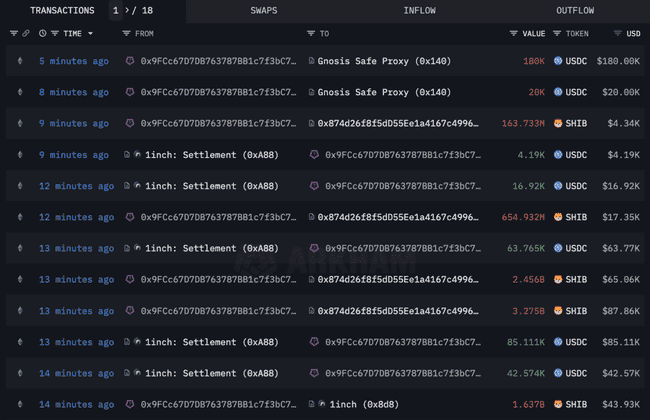Open filter icon at far left header
Image resolution: width=650 pixels, height=420 pixels.
[x=14, y=33]
